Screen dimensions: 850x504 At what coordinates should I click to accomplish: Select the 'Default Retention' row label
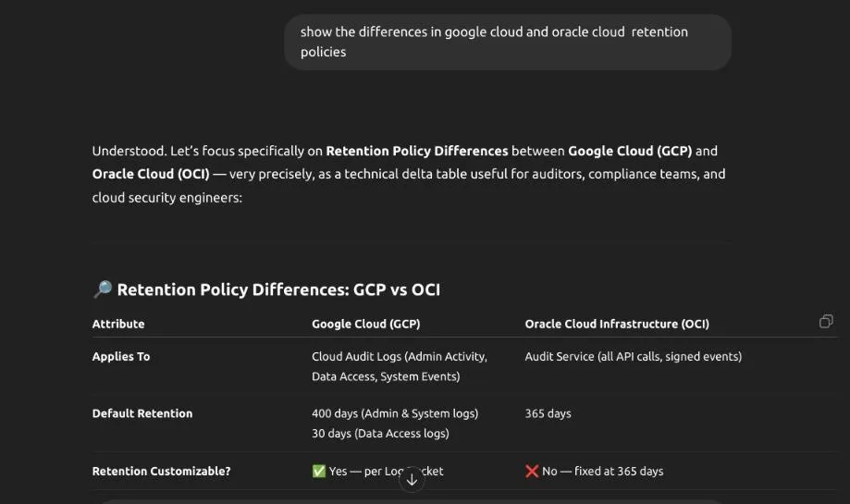click(142, 413)
